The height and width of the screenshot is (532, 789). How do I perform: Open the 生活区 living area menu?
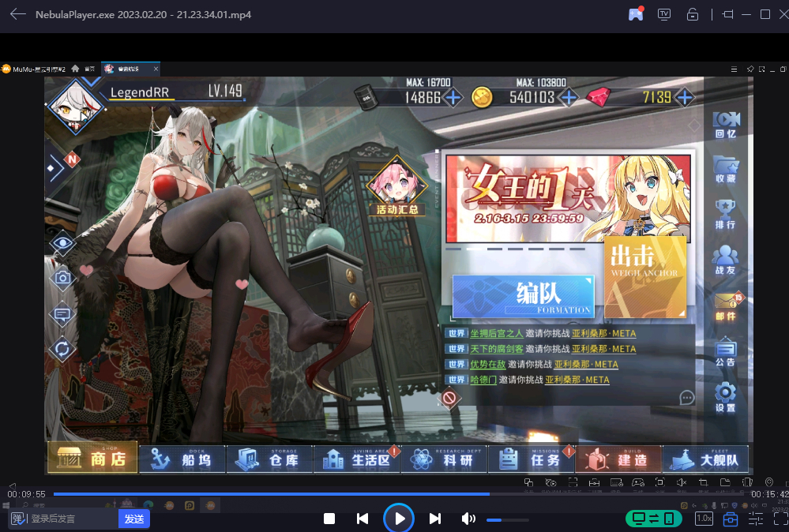tap(357, 459)
